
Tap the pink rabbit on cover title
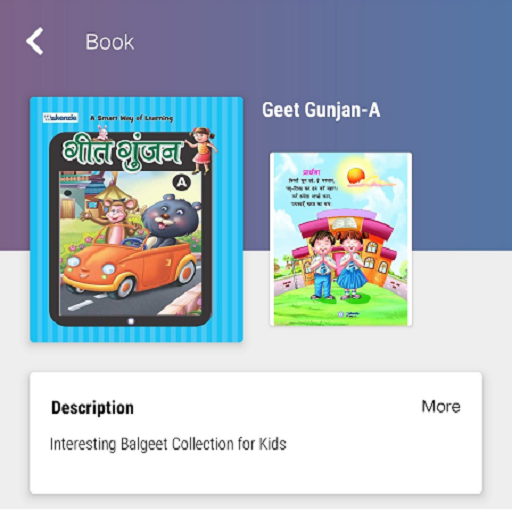(103, 132)
